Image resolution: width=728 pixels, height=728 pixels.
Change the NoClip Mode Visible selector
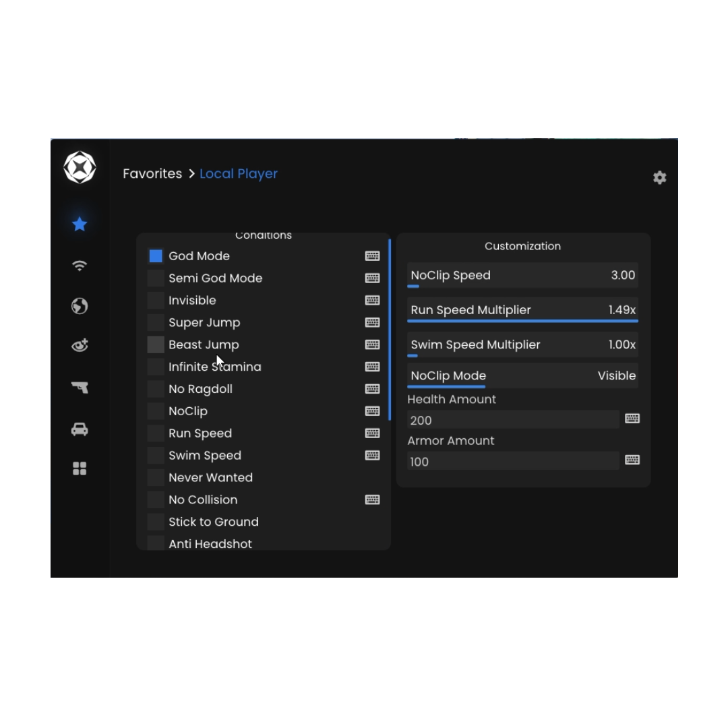click(x=522, y=376)
